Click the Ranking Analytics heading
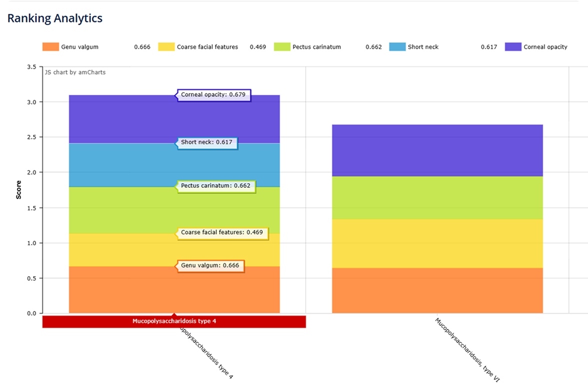588x391 pixels. click(x=55, y=18)
